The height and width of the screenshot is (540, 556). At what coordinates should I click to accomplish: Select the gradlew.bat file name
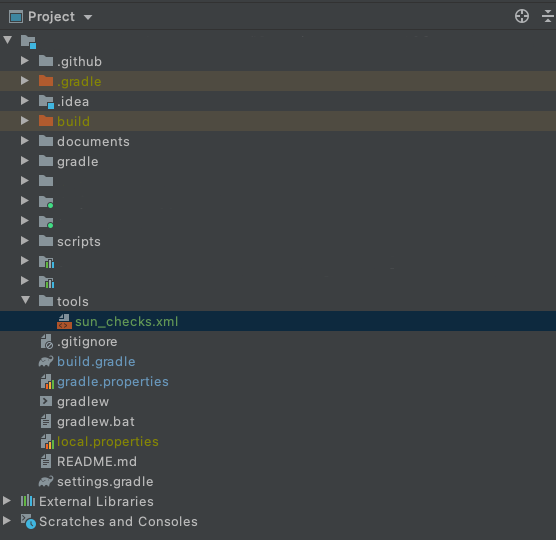tap(96, 422)
